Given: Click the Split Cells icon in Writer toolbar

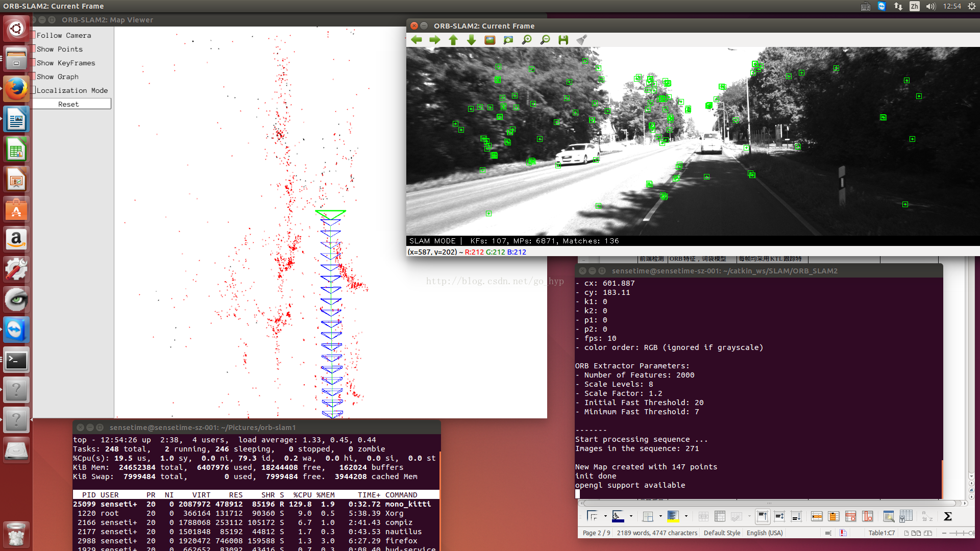Looking at the screenshot, I should pos(720,516).
